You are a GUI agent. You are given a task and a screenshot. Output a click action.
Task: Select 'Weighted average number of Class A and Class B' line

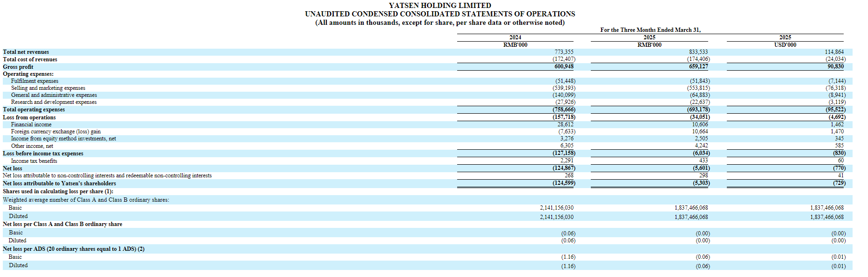tap(86, 200)
